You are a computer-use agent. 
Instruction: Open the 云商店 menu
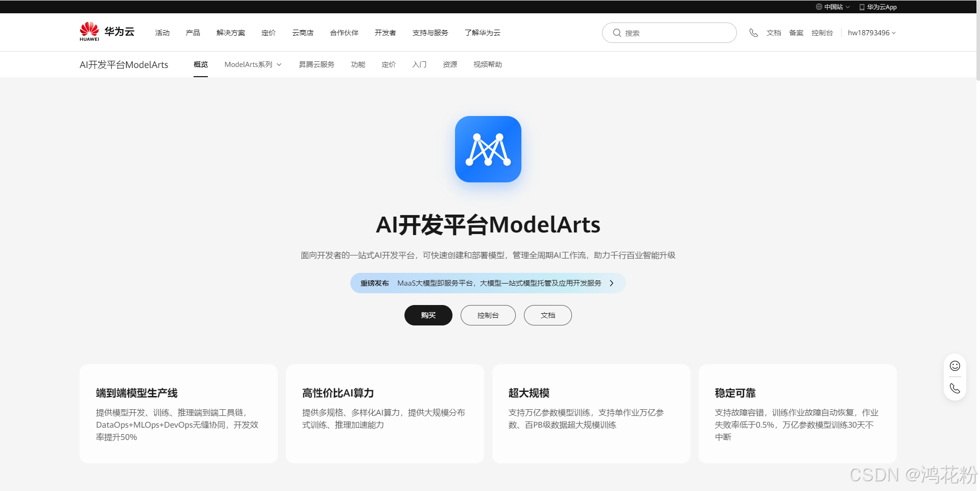[303, 33]
